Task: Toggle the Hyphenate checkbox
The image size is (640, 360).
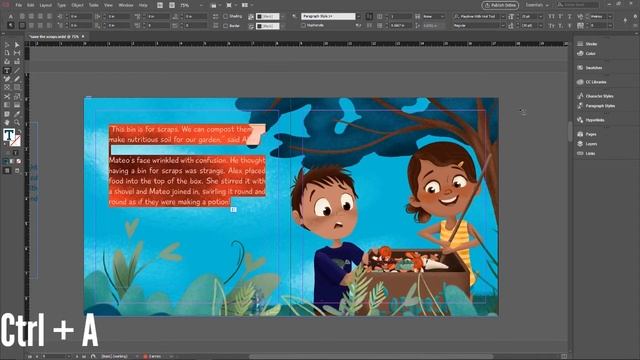Action: [303, 25]
